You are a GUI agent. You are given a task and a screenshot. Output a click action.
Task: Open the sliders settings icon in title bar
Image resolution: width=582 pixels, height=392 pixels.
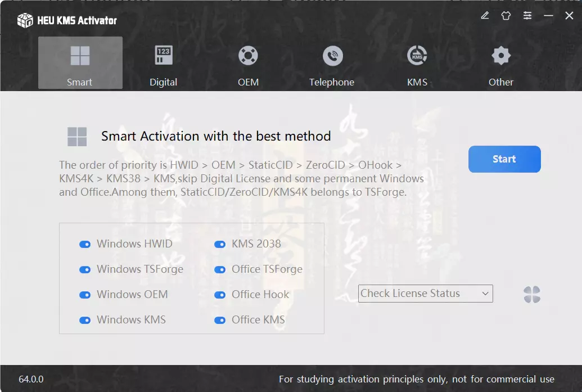527,15
